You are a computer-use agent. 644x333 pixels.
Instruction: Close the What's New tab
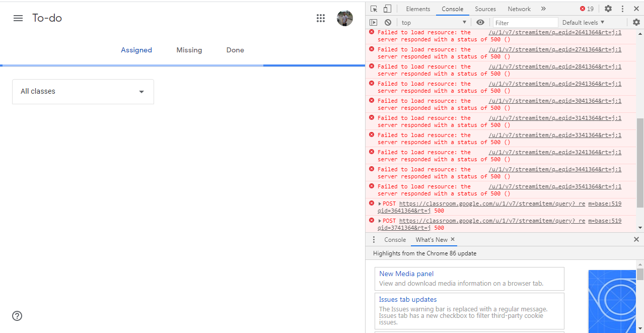point(453,239)
